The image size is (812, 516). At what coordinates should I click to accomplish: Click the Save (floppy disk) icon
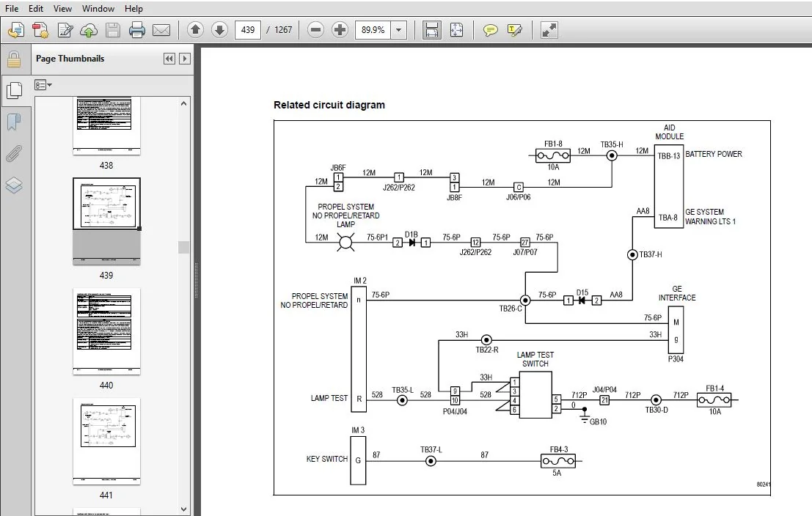112,30
